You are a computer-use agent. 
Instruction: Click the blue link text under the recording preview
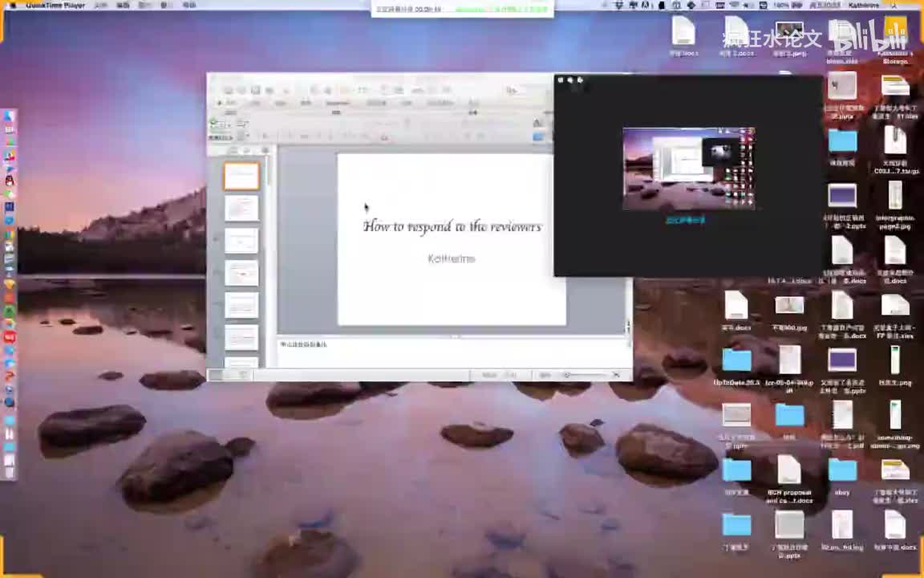tap(685, 220)
